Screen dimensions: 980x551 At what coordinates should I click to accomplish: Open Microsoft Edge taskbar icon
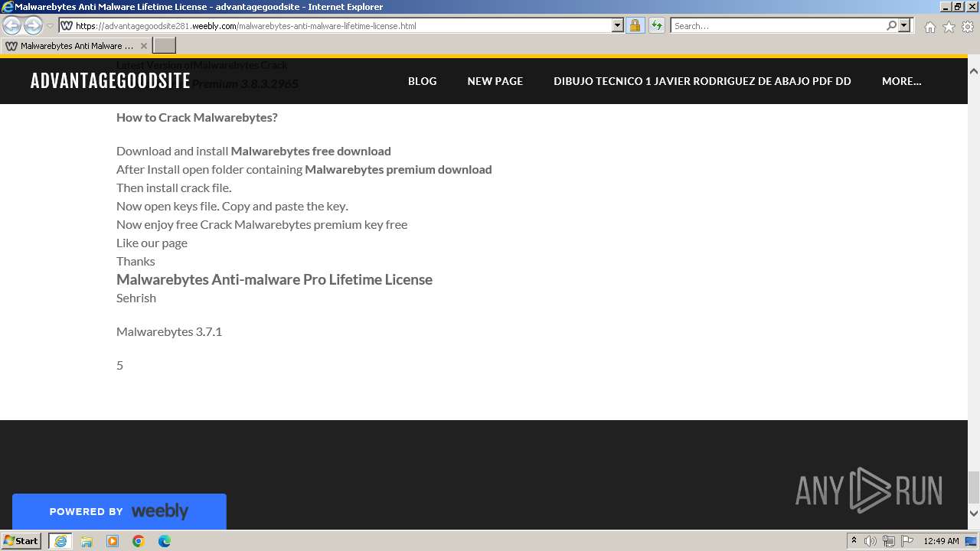pos(165,541)
